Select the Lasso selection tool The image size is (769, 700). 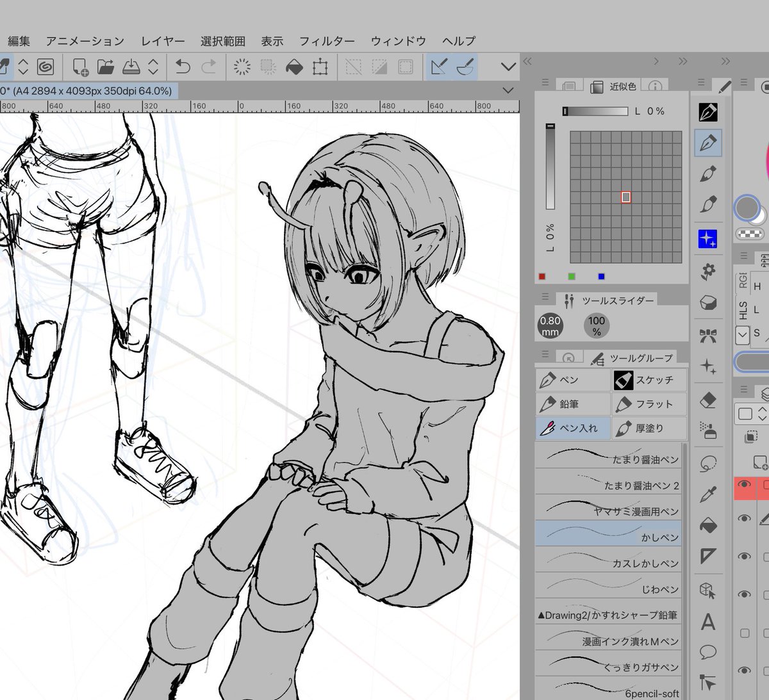[708, 463]
